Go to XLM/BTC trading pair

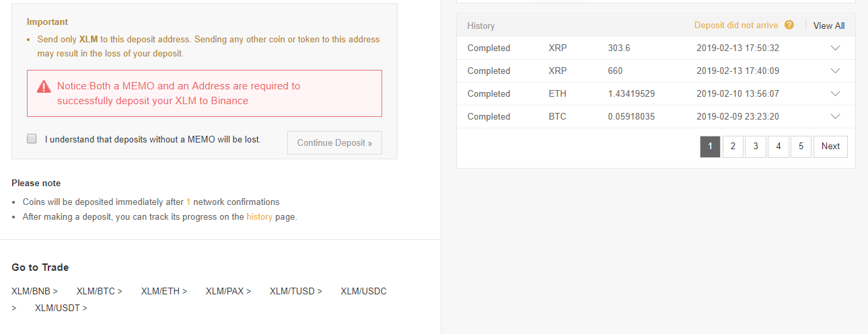(99, 291)
